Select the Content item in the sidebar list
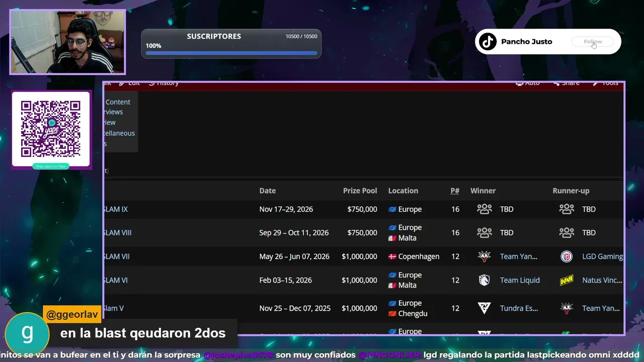 click(x=118, y=102)
